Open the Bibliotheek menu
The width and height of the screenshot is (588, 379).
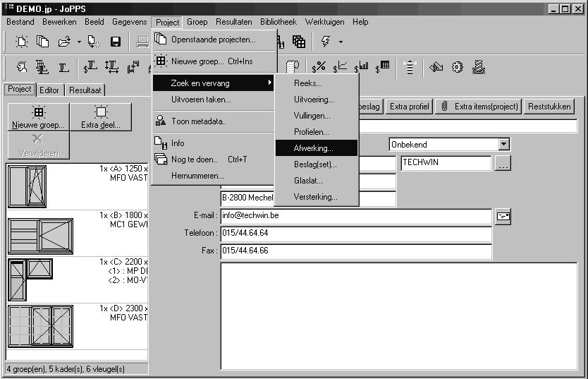(278, 22)
